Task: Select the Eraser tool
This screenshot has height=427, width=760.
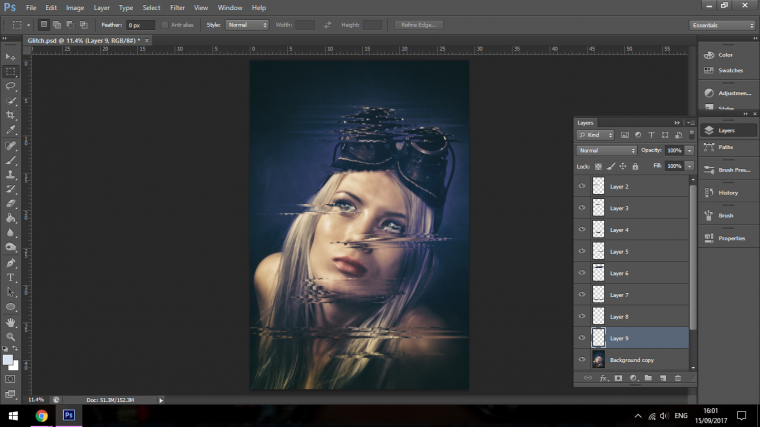Action: pyautogui.click(x=10, y=204)
